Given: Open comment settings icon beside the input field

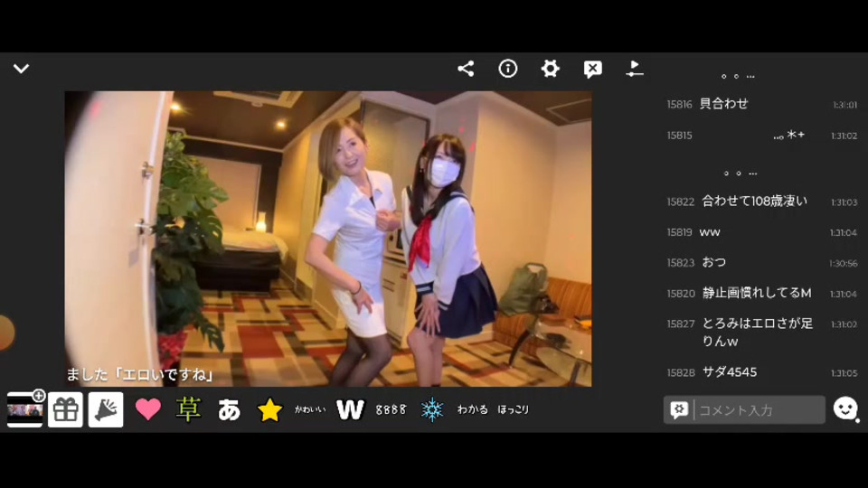Looking at the screenshot, I should click(x=679, y=410).
